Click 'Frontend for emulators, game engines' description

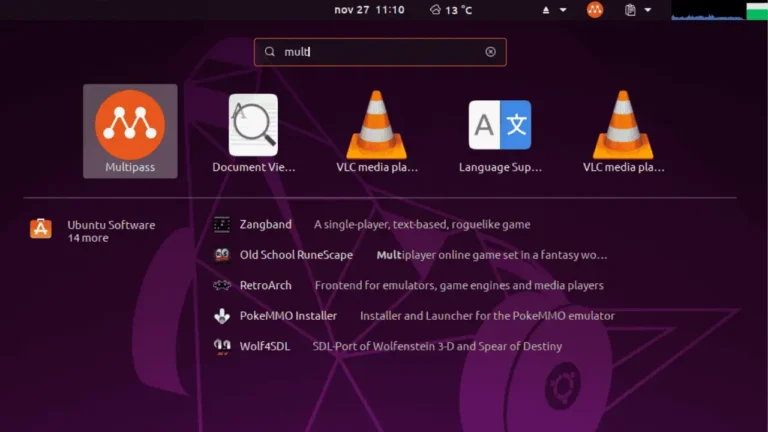click(459, 286)
